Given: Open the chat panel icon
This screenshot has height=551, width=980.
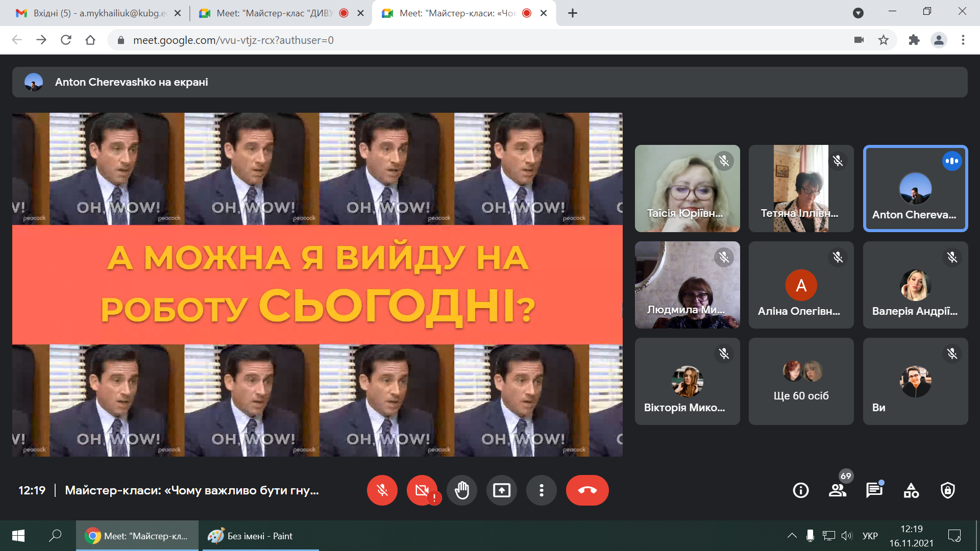Looking at the screenshot, I should coord(874,490).
